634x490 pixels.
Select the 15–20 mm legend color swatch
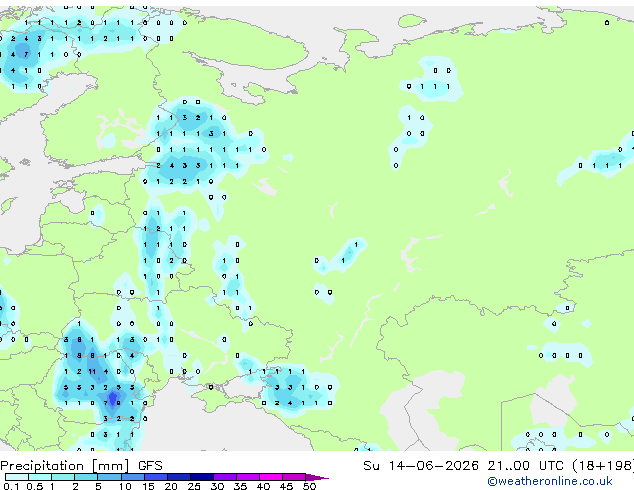[156, 477]
